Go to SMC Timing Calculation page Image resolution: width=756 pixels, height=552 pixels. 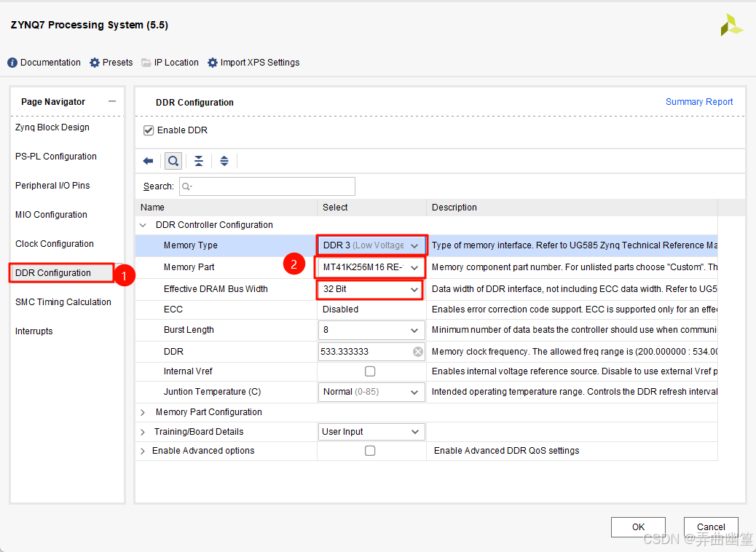tap(63, 302)
